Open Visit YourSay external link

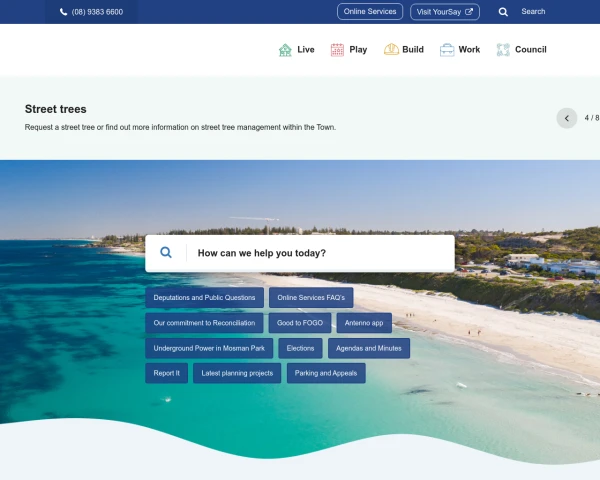point(445,12)
